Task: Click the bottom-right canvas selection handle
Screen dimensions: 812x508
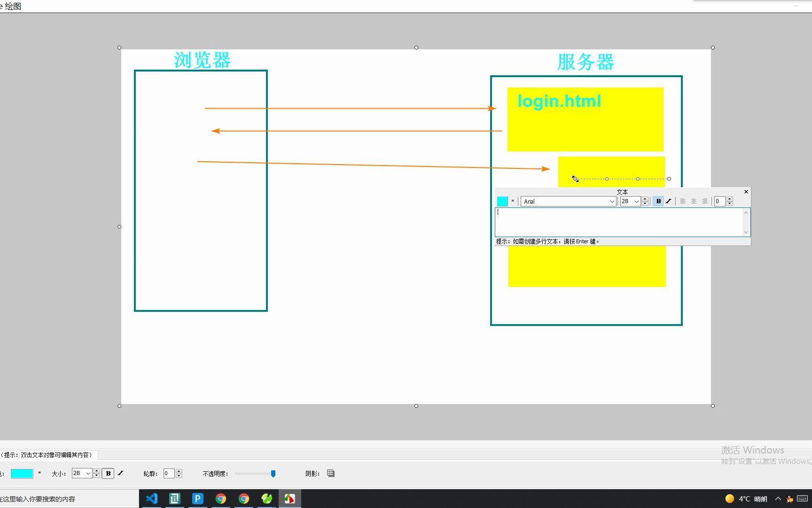Action: point(713,406)
